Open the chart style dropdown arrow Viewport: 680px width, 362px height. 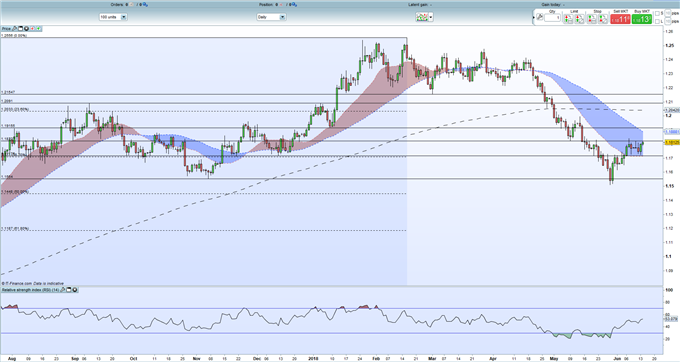pos(431,17)
